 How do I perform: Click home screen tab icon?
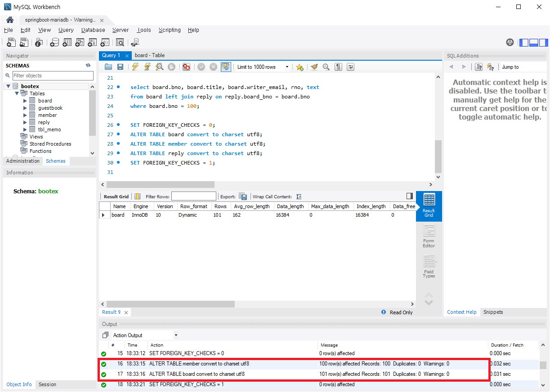9,20
